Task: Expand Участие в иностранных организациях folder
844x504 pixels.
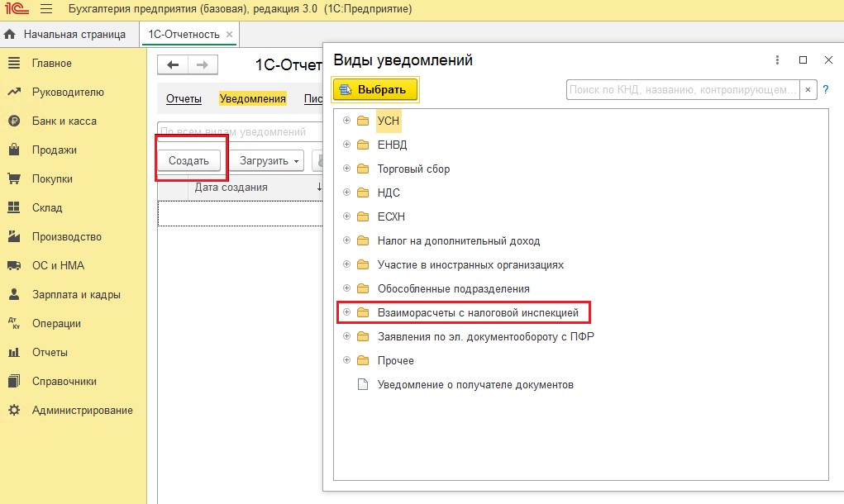Action: click(x=346, y=264)
